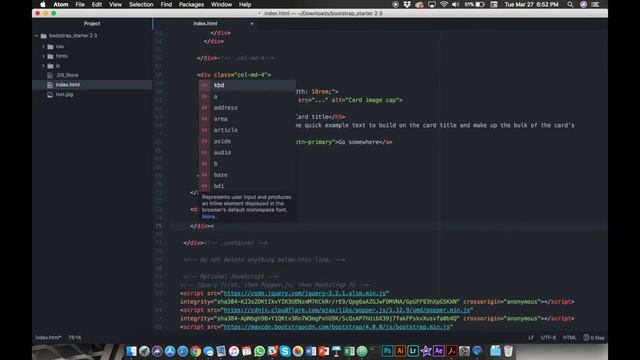
Task: Open Adobe Acrobat from the dock
Action: coord(451,351)
